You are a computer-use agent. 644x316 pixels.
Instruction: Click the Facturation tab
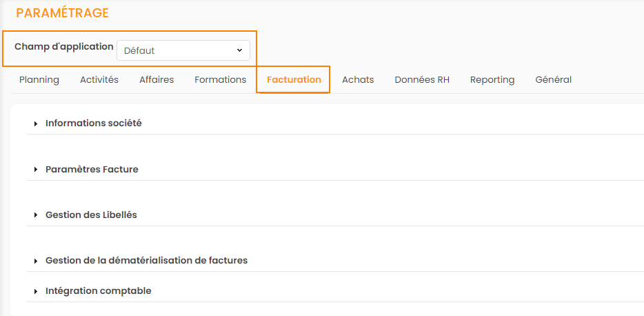pyautogui.click(x=294, y=79)
